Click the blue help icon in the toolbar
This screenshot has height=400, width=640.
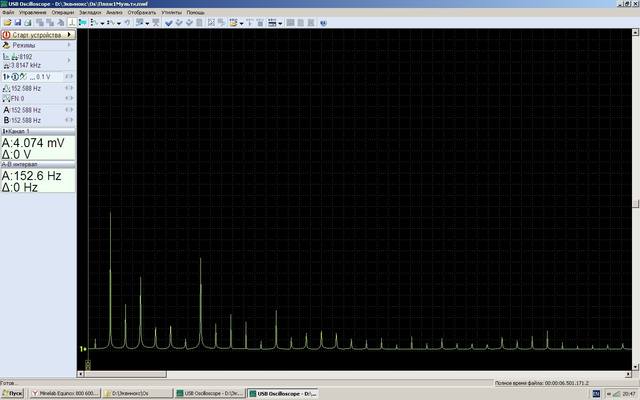323,23
